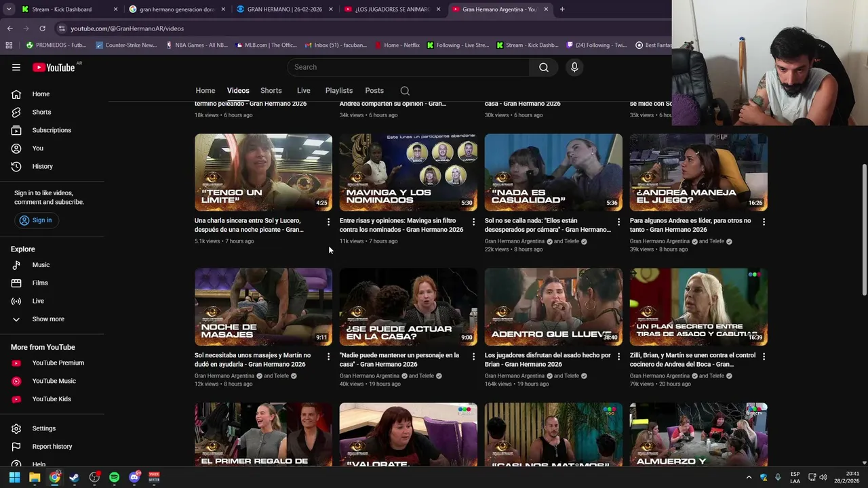868x488 pixels.
Task: Open Counter-Strike News bookmark
Action: (x=126, y=45)
